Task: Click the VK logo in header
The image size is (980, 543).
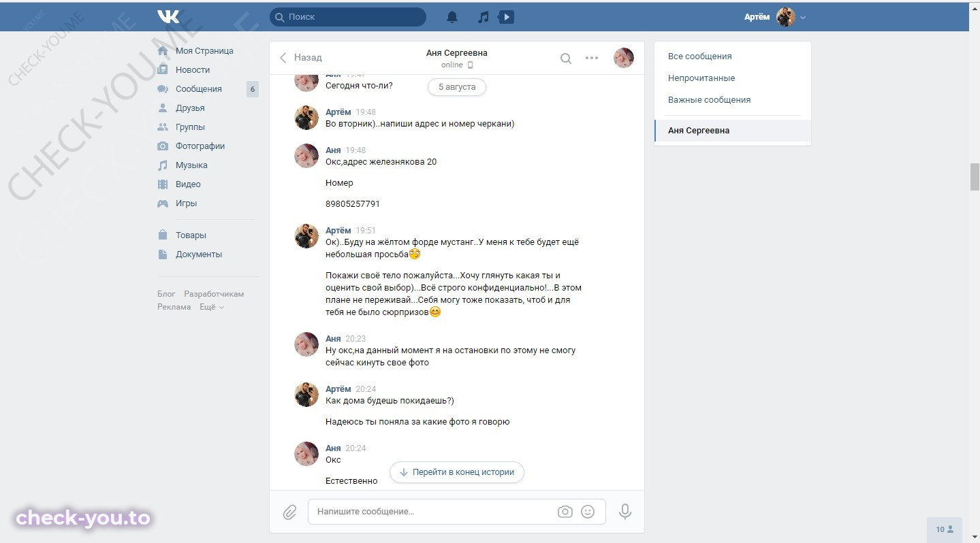Action: pyautogui.click(x=168, y=17)
